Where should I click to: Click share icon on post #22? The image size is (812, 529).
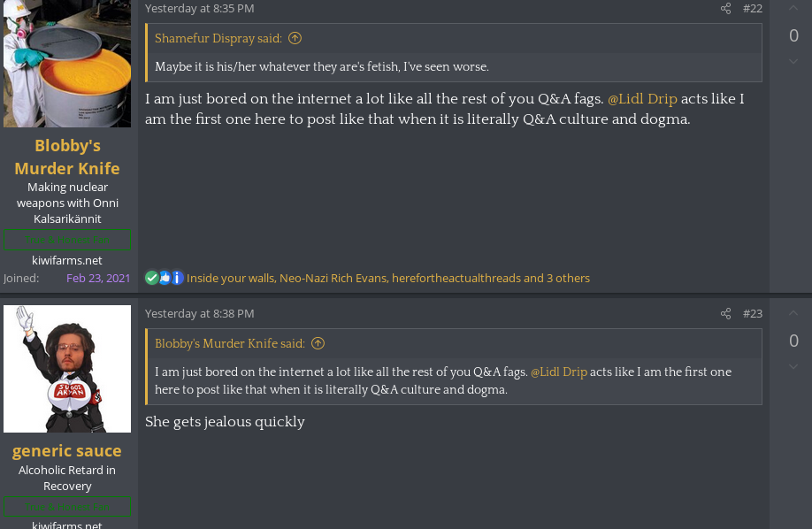(x=725, y=9)
